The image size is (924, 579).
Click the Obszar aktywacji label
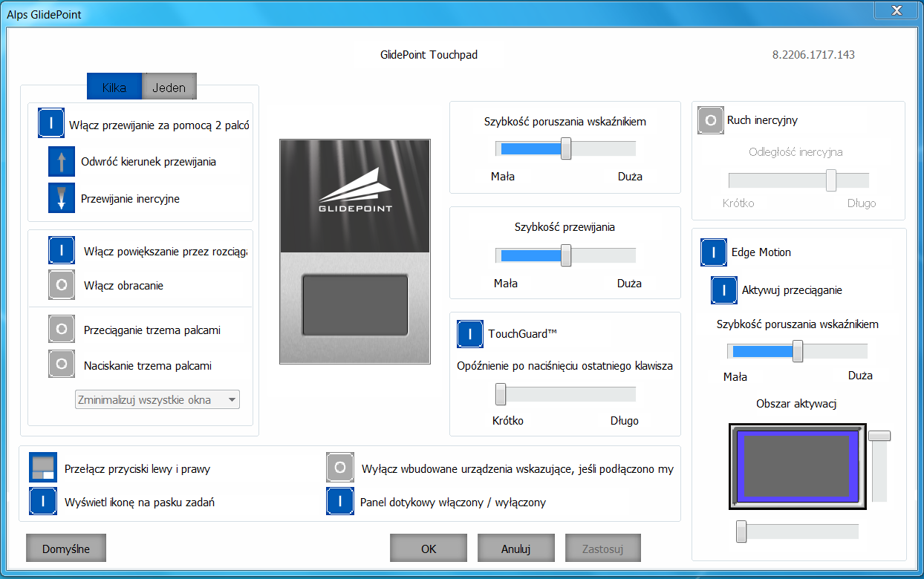click(x=797, y=404)
